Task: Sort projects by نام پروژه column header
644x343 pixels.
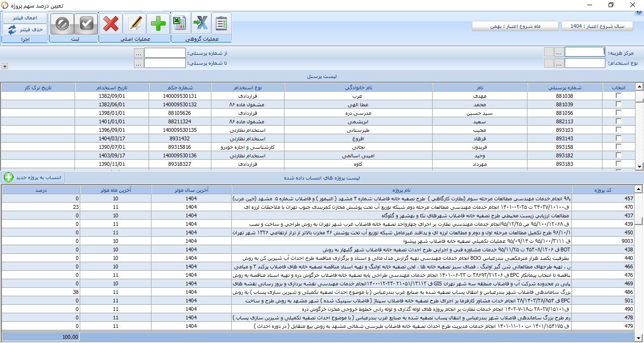Action: click(401, 189)
